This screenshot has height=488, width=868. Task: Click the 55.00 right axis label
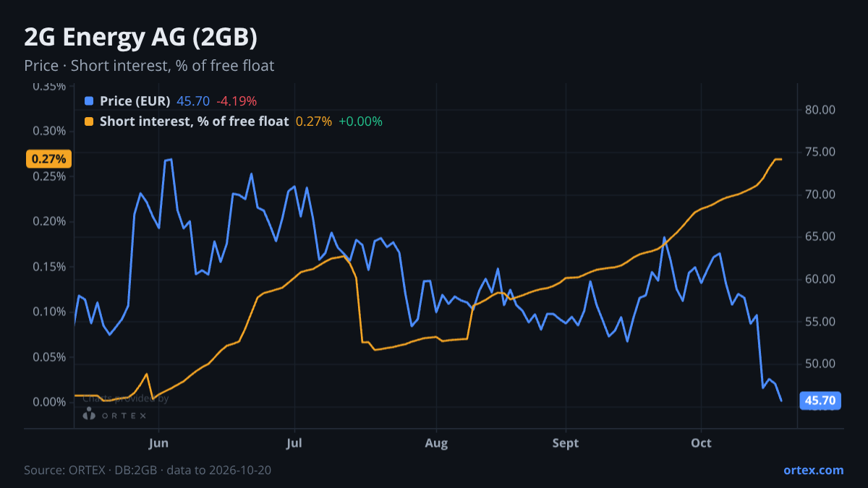click(x=820, y=321)
